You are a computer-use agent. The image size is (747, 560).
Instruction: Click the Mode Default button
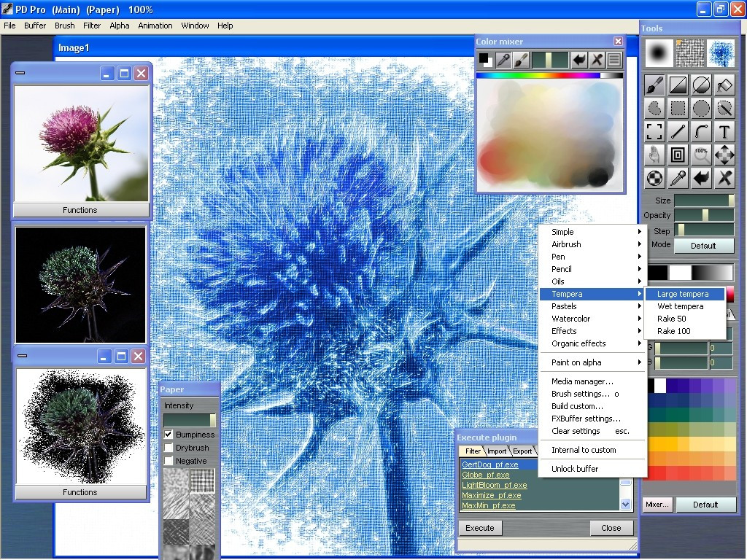(x=704, y=246)
